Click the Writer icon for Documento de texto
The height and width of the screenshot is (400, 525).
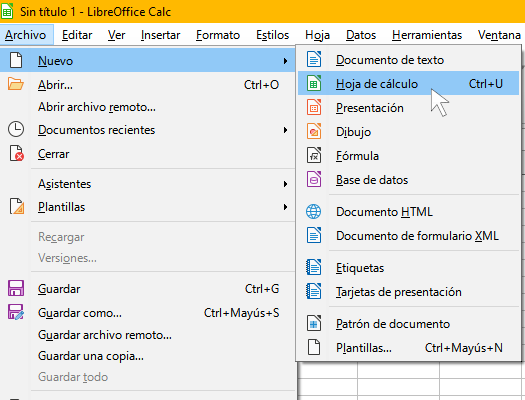point(314,60)
